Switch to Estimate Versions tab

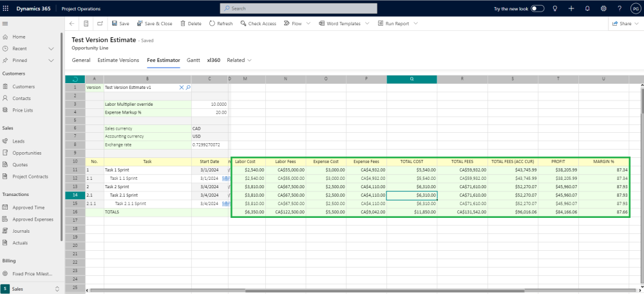[118, 60]
